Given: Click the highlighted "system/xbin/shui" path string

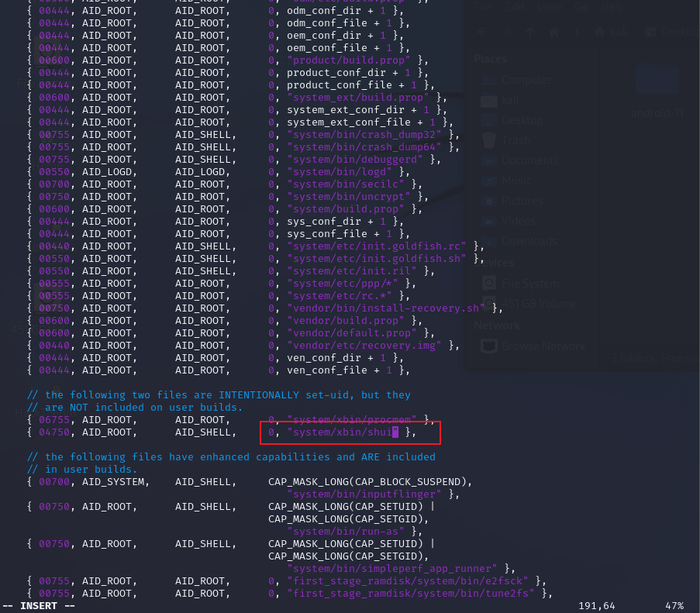Looking at the screenshot, I should (342, 432).
